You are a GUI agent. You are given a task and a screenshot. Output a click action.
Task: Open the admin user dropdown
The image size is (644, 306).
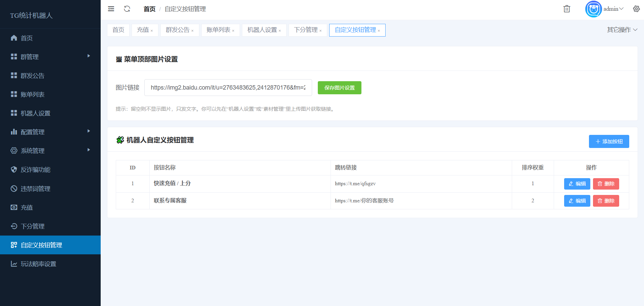613,9
